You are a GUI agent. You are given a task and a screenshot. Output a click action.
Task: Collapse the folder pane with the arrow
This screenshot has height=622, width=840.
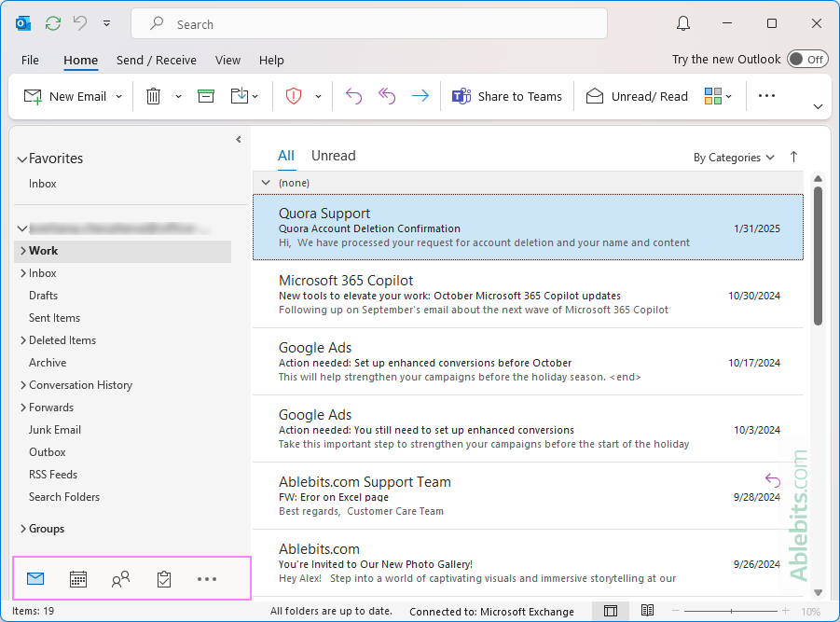point(239,140)
